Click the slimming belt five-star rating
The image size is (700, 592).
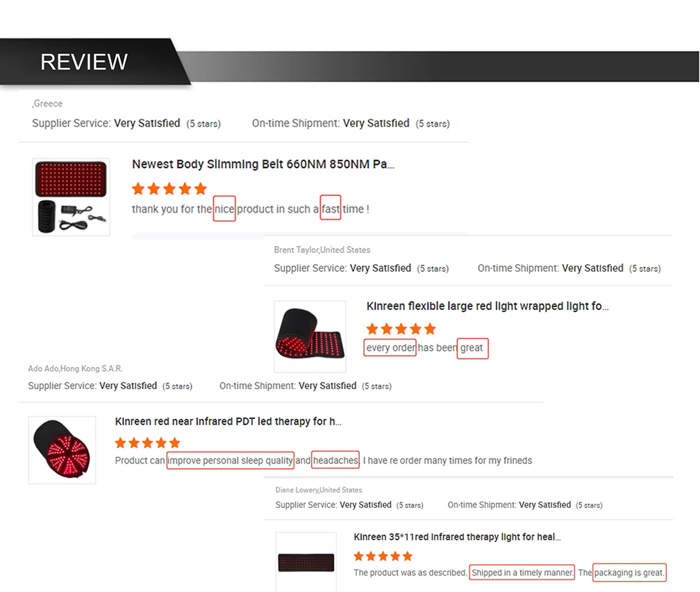point(169,188)
